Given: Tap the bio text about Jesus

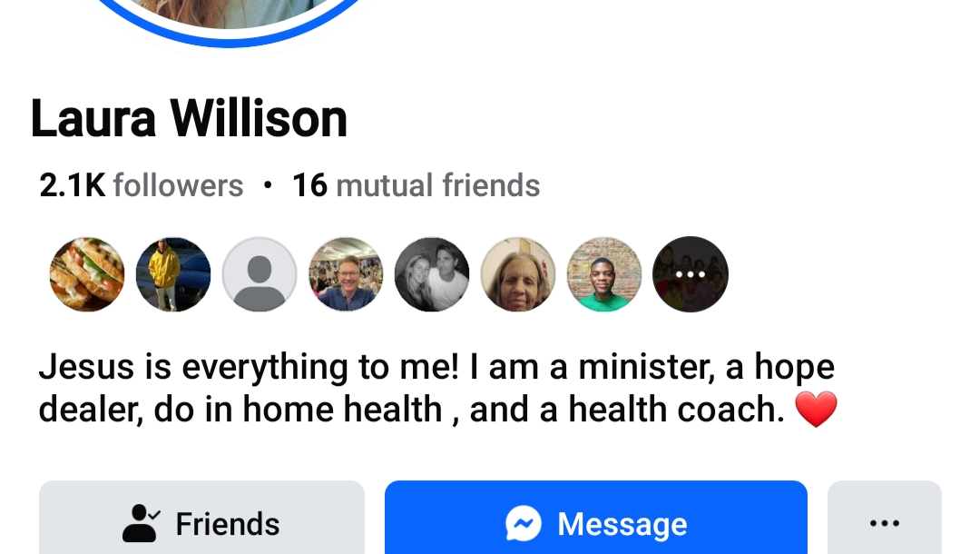Looking at the screenshot, I should 437,388.
